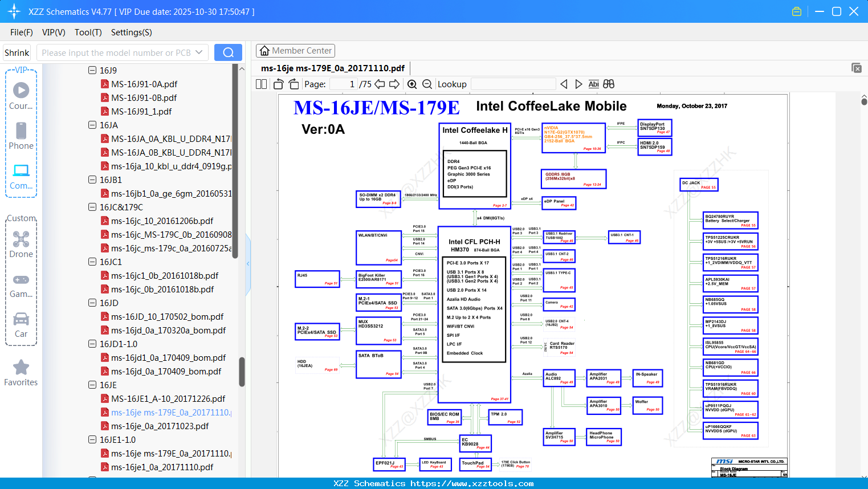Zoom out of the schematic

pos(427,84)
